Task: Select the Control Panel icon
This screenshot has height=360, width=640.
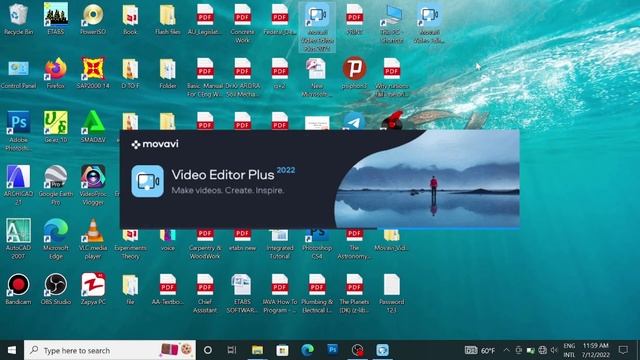Action: pyautogui.click(x=18, y=73)
